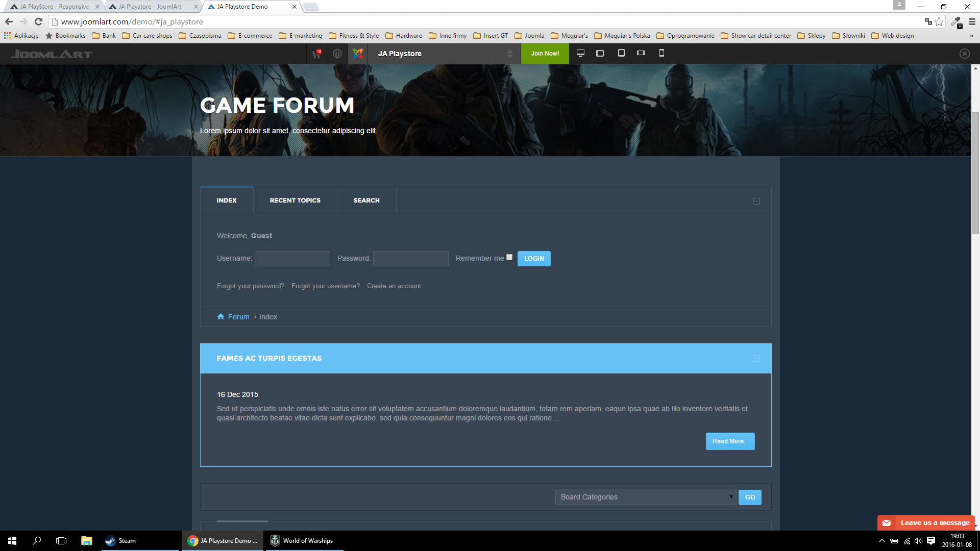The height and width of the screenshot is (551, 980).
Task: Collapse the Fames Ac Turpis Egestas section
Action: 756,359
